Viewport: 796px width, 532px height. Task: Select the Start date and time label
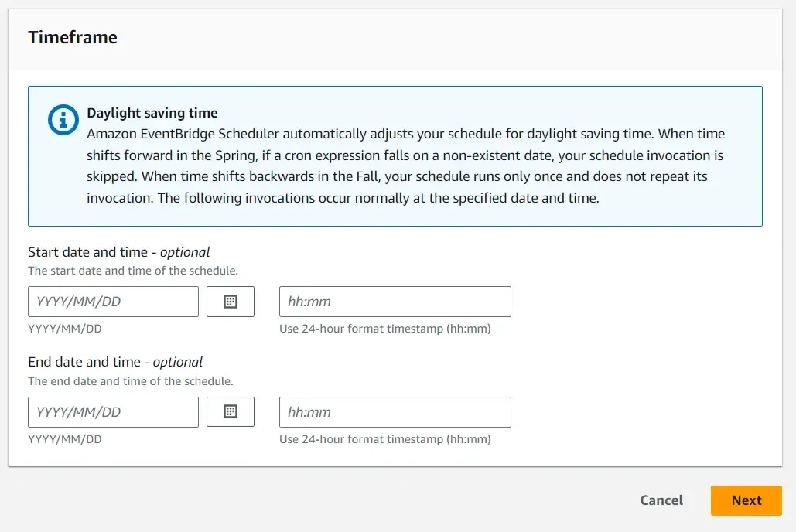click(116, 251)
